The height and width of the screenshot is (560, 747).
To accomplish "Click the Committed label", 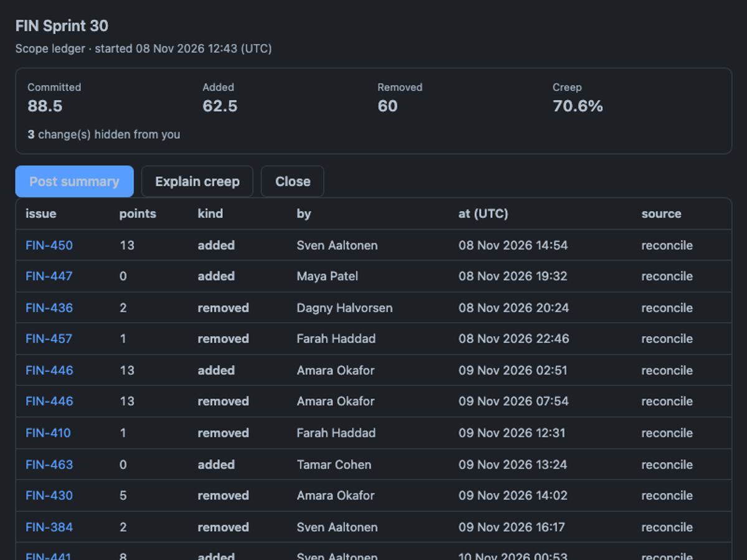I will click(x=54, y=88).
